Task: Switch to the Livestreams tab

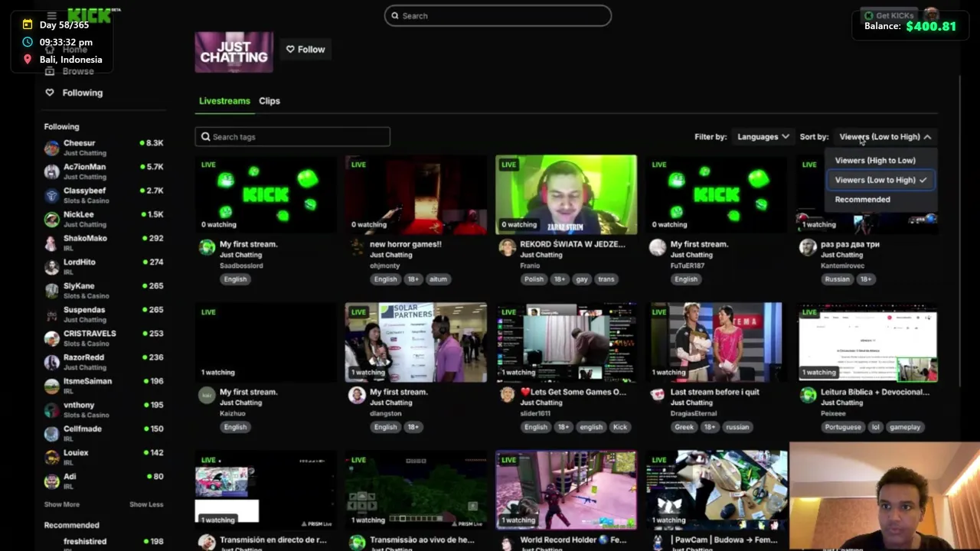Action: click(224, 101)
